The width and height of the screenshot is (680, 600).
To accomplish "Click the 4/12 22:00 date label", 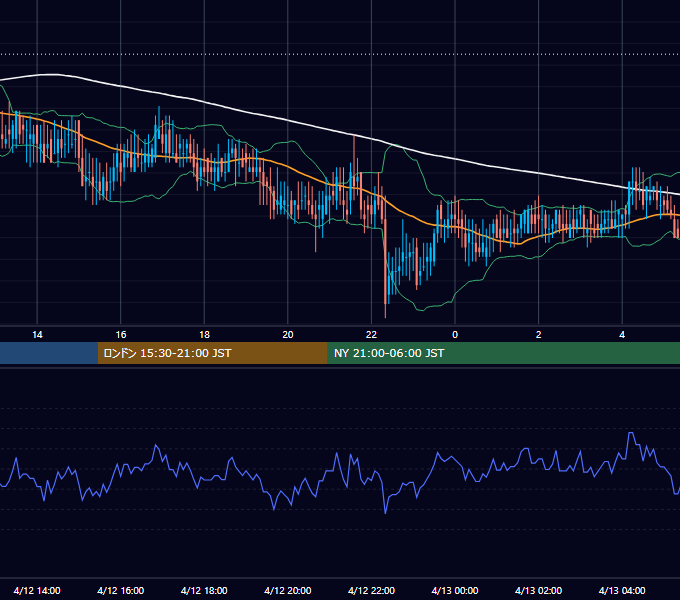I will [371, 590].
